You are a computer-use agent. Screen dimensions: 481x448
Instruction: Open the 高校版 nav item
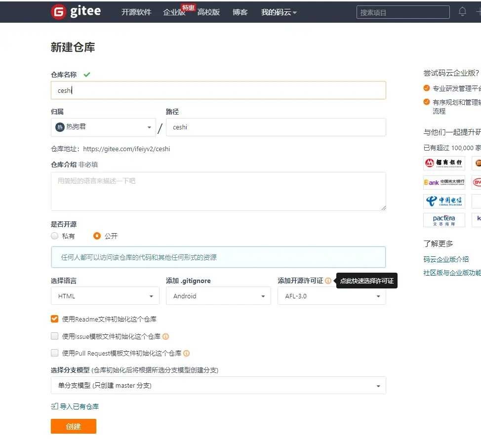pyautogui.click(x=208, y=12)
